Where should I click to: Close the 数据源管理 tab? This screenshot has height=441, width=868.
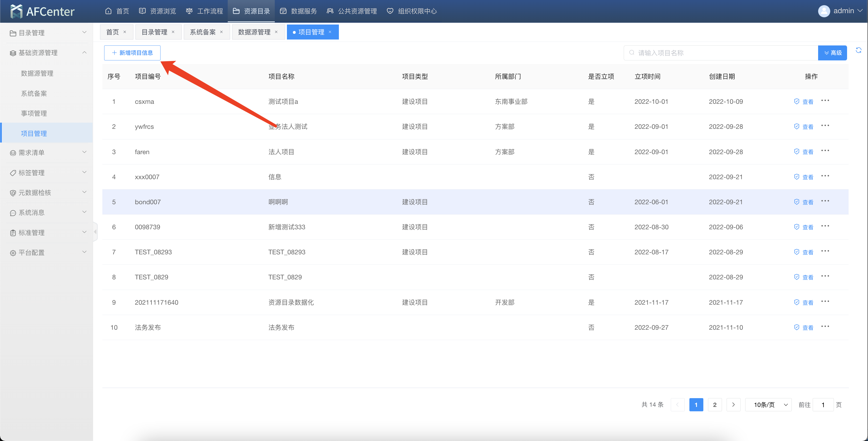pos(276,32)
